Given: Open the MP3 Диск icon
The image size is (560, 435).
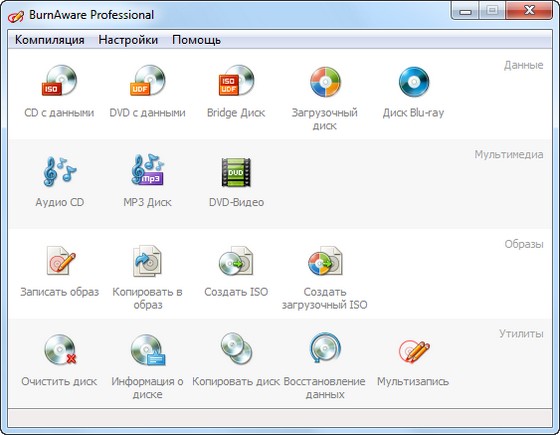Looking at the screenshot, I should pyautogui.click(x=148, y=170).
